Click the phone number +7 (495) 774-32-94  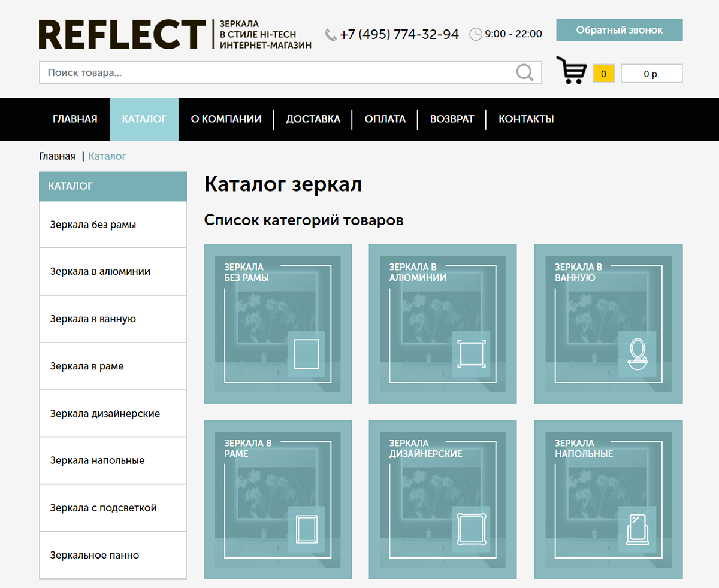point(399,34)
